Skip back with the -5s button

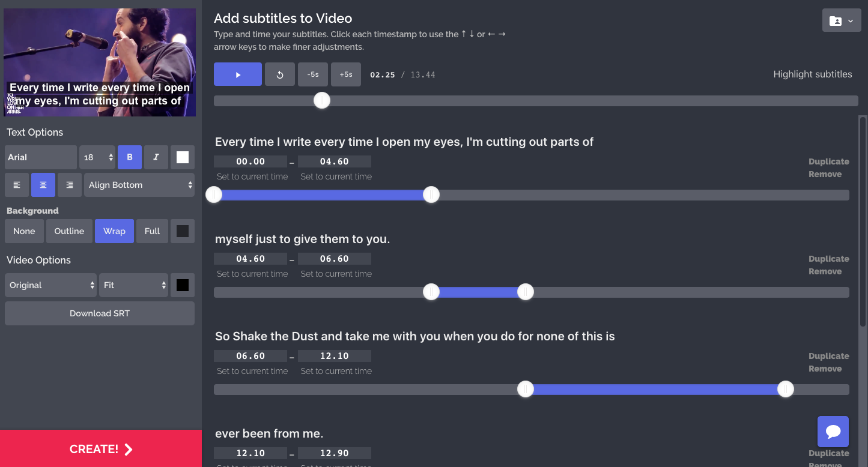(x=313, y=74)
